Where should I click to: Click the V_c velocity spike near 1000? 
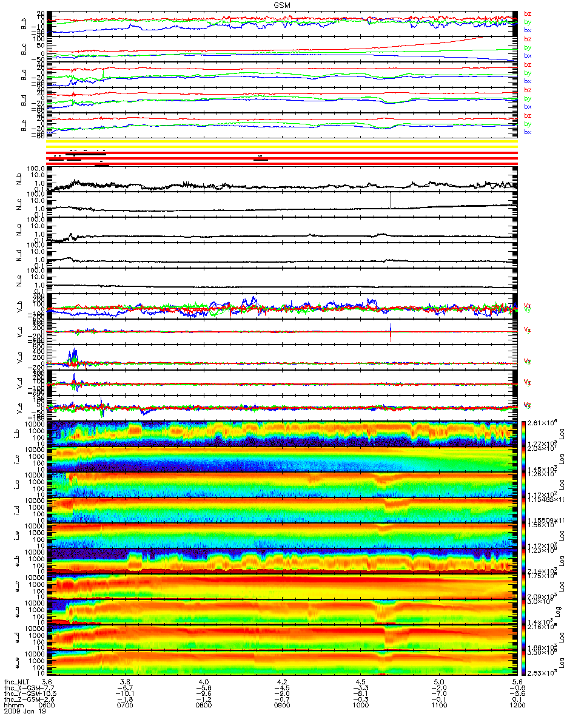tap(391, 332)
